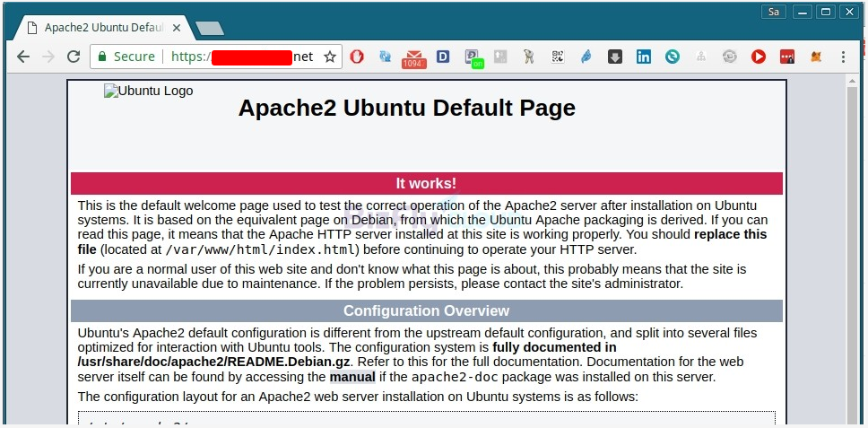Open a new tab
Viewport: 868px width, 428px height.
(x=210, y=28)
